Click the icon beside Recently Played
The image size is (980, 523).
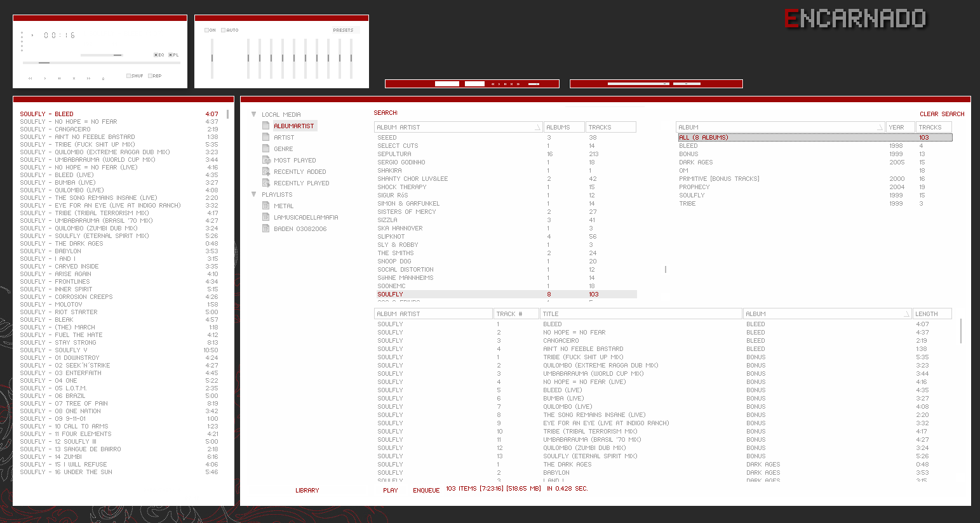[x=267, y=183]
